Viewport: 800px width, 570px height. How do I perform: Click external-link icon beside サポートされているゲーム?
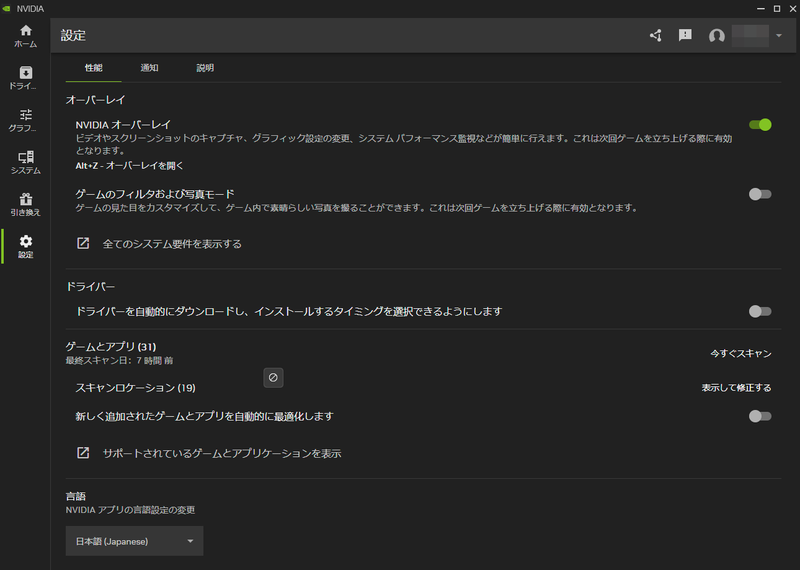(x=83, y=453)
